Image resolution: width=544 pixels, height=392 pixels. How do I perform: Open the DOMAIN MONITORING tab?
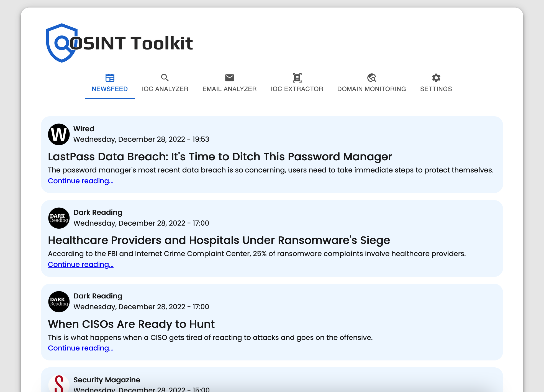(x=372, y=84)
